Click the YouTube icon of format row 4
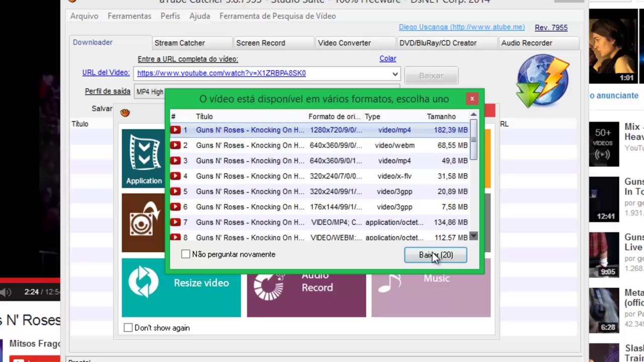This screenshot has width=644, height=362. tap(175, 176)
